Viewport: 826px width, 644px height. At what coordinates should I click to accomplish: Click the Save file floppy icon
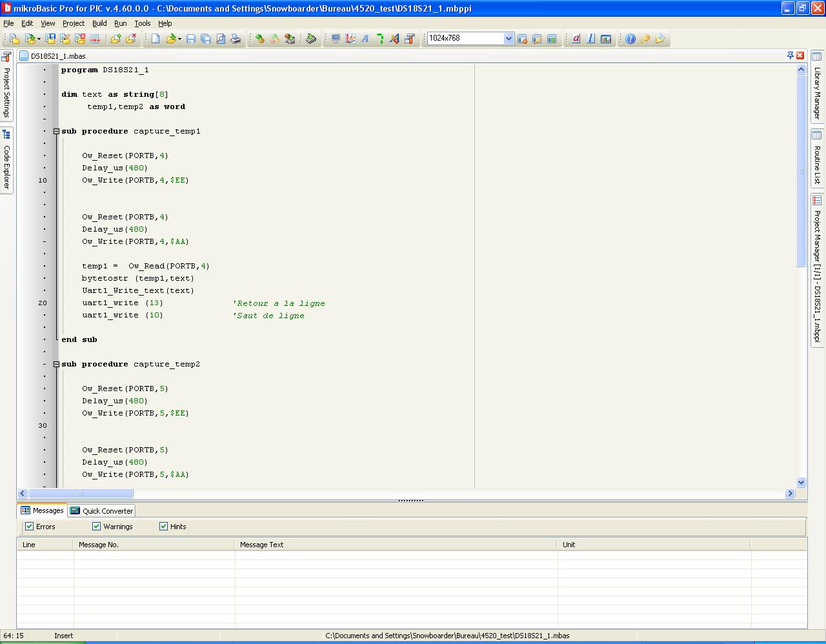(191, 39)
